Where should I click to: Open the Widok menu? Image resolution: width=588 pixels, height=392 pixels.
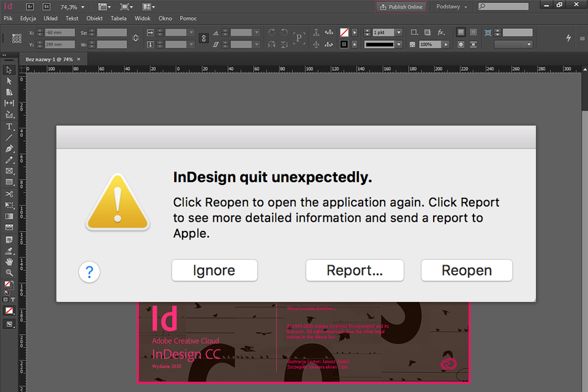coord(143,18)
